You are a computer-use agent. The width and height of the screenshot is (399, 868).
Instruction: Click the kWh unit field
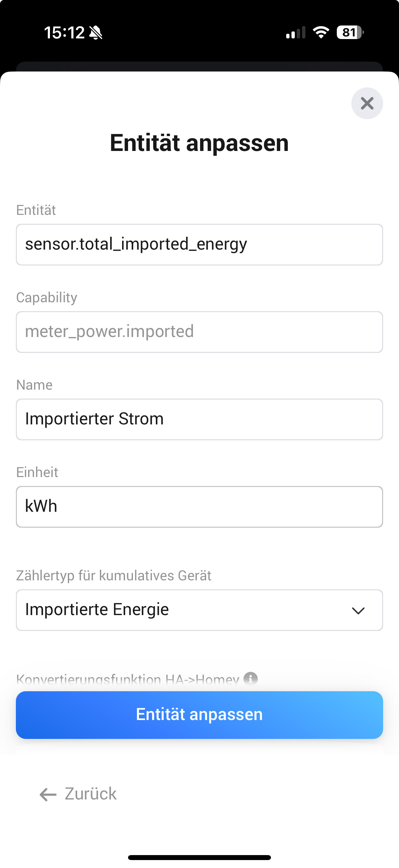199,506
